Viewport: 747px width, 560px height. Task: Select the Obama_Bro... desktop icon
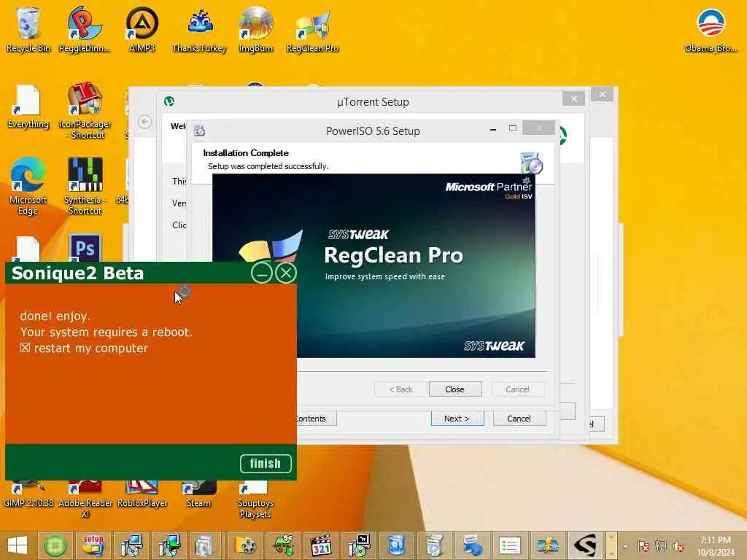click(x=711, y=29)
